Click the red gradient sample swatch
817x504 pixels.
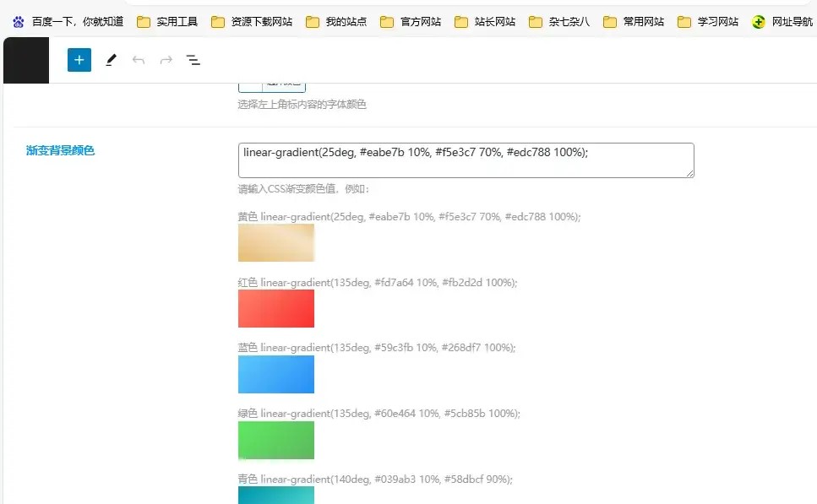click(276, 308)
